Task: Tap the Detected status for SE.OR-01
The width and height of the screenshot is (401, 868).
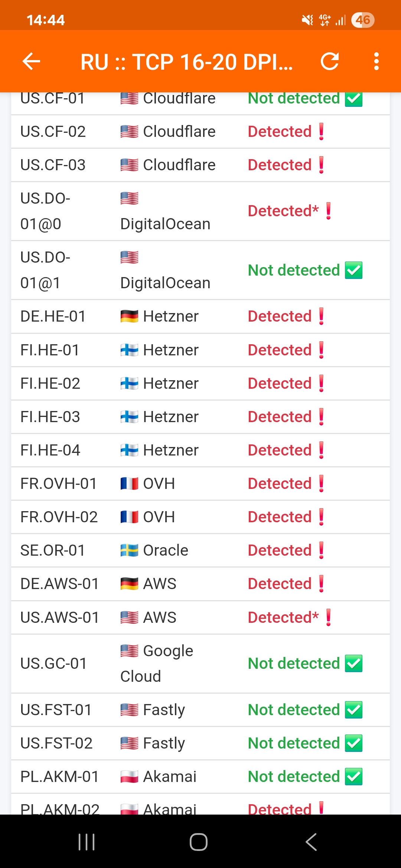Action: [280, 550]
